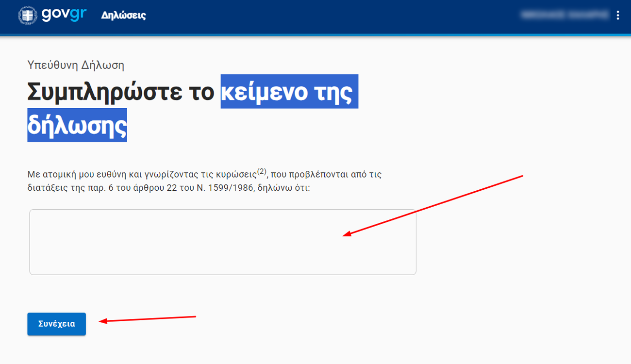Click the highlighted word "δήλωσης"
Screen dimensions: 631x364
pos(77,126)
